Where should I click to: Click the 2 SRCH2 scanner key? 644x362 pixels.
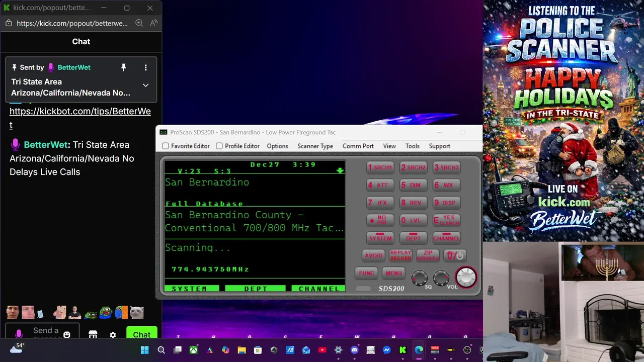point(414,167)
